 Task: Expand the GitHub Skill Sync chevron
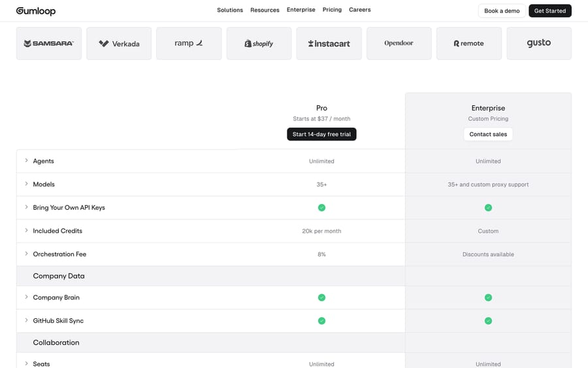click(26, 320)
